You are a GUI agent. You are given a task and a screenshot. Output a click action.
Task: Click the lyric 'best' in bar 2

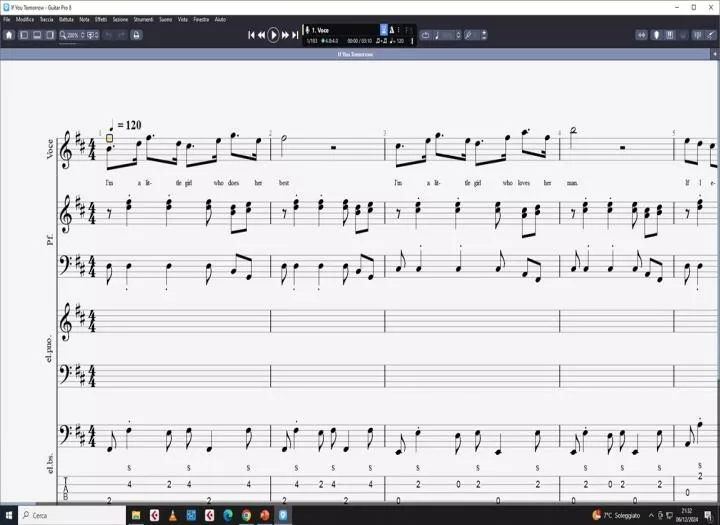coord(284,183)
